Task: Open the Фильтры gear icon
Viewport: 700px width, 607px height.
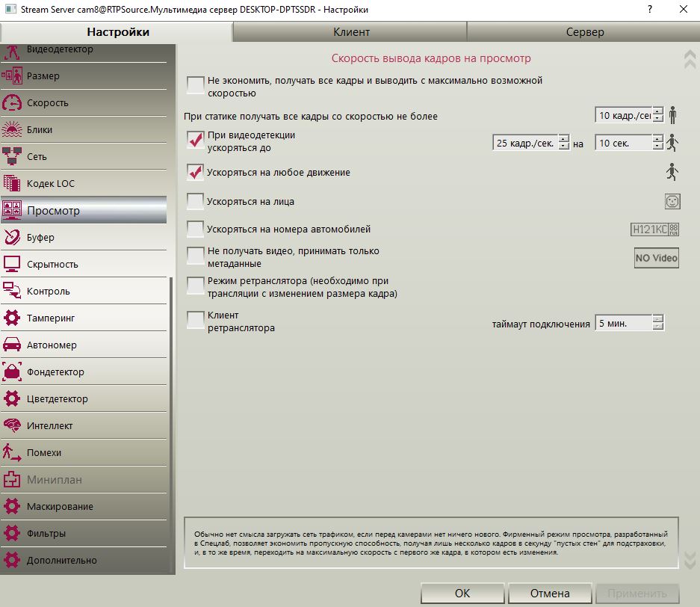Action: tap(12, 533)
